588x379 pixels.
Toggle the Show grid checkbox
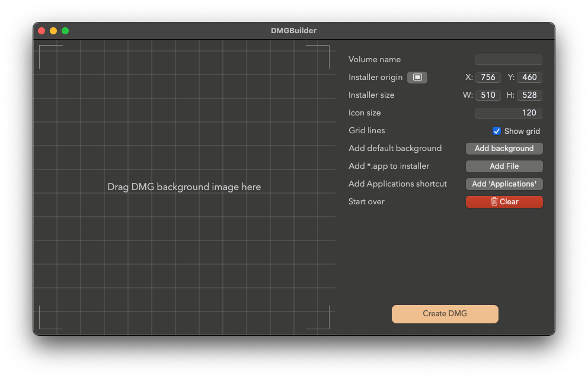point(497,131)
